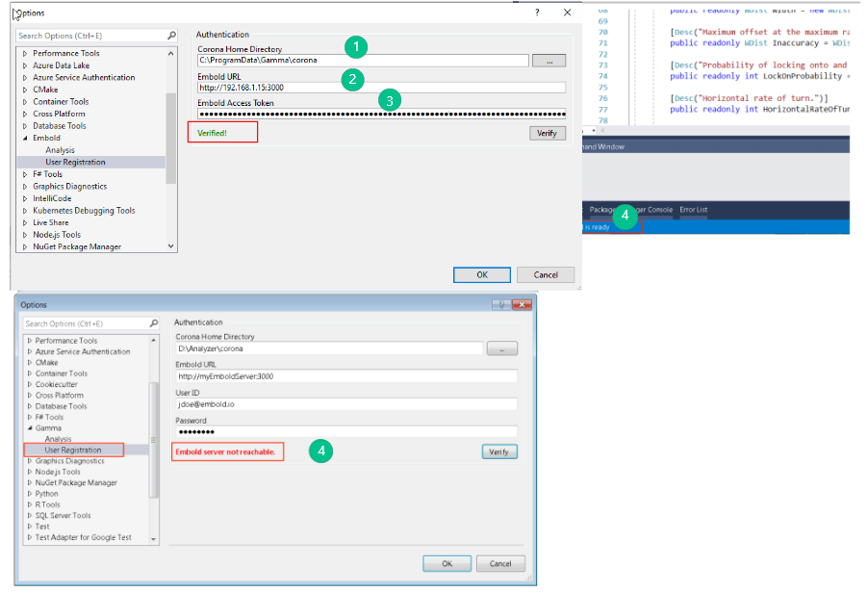The image size is (868, 592).
Task: Close the lower Options dialog with red X
Action: [522, 304]
